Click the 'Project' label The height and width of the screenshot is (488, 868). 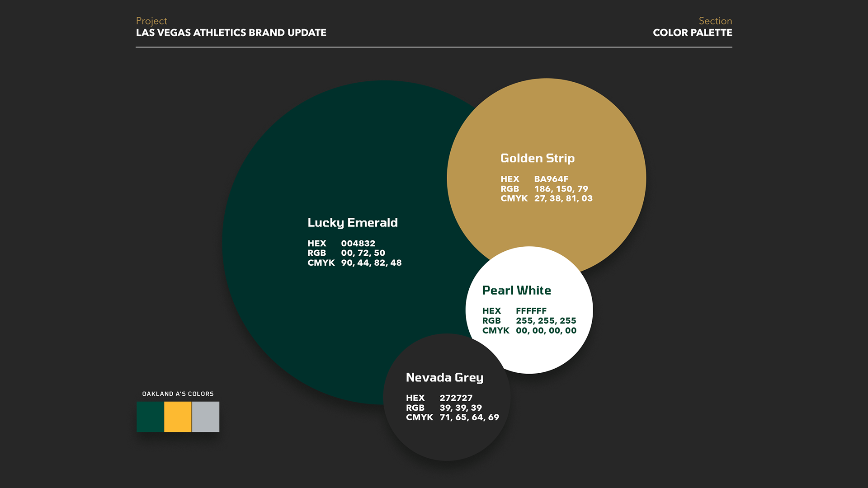pos(151,21)
